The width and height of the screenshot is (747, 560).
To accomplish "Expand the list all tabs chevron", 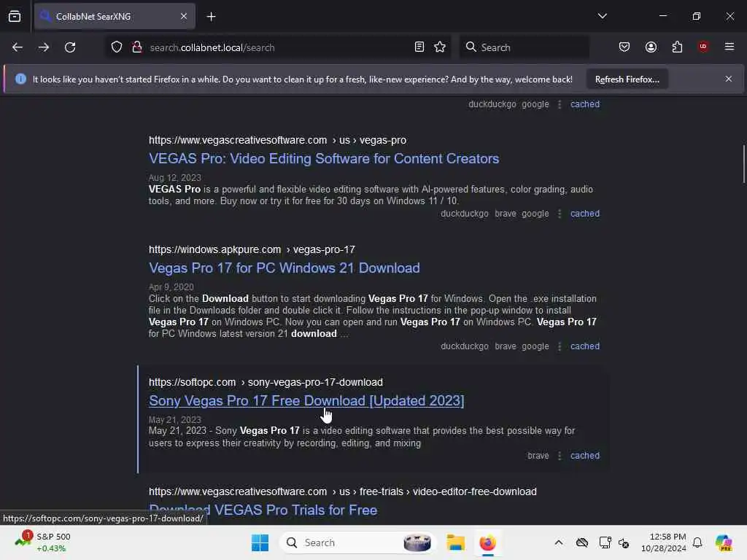I will [603, 16].
